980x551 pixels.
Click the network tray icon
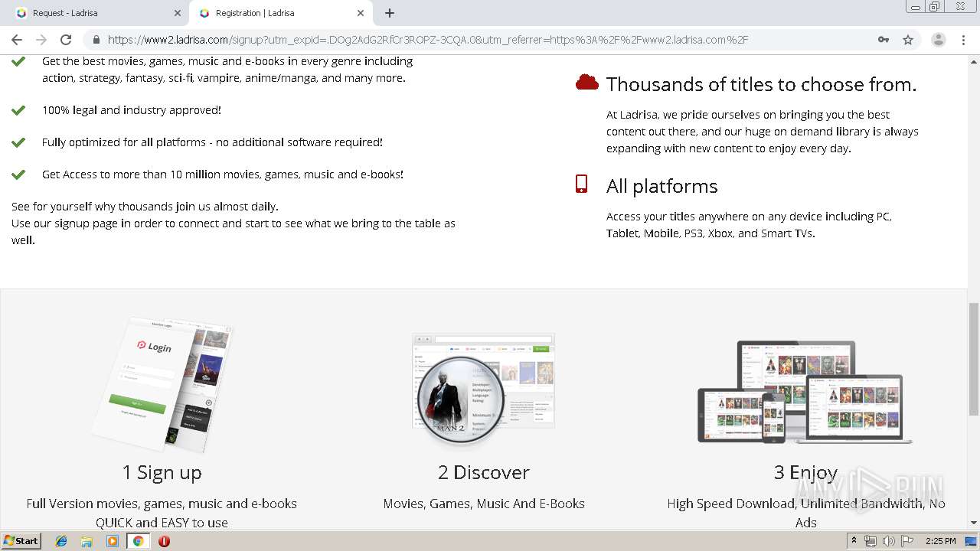coord(871,541)
